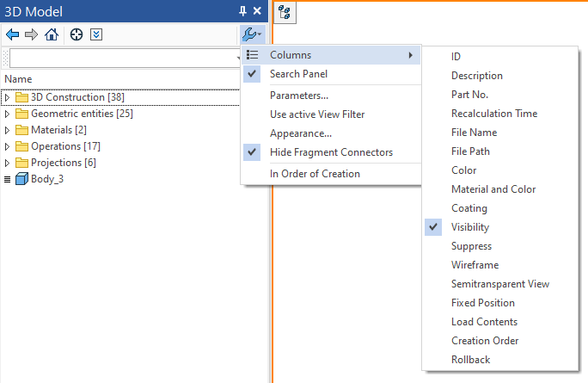Enable Semitransparent View column
The width and height of the screenshot is (588, 383).
coord(500,284)
